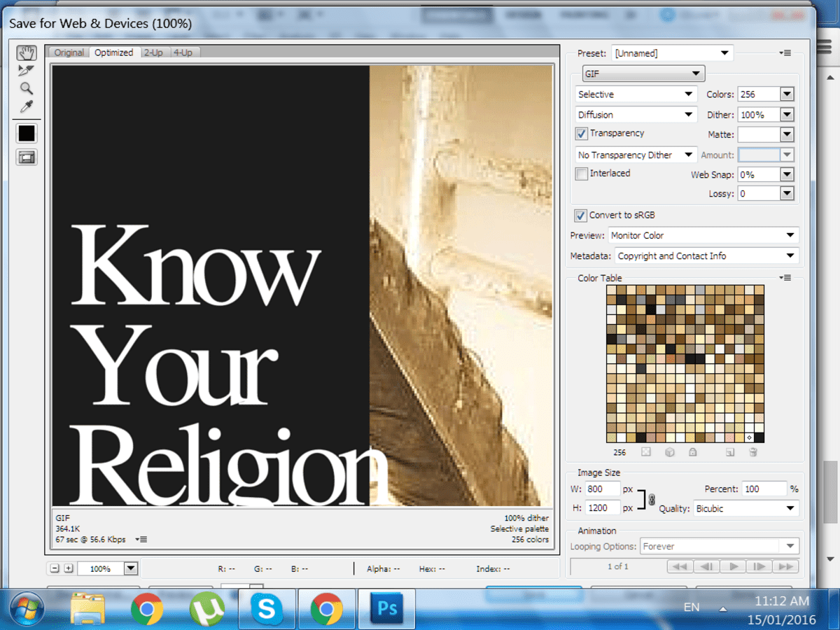Open File Explorer from the taskbar
This screenshot has height=630, width=840.
coord(87,608)
